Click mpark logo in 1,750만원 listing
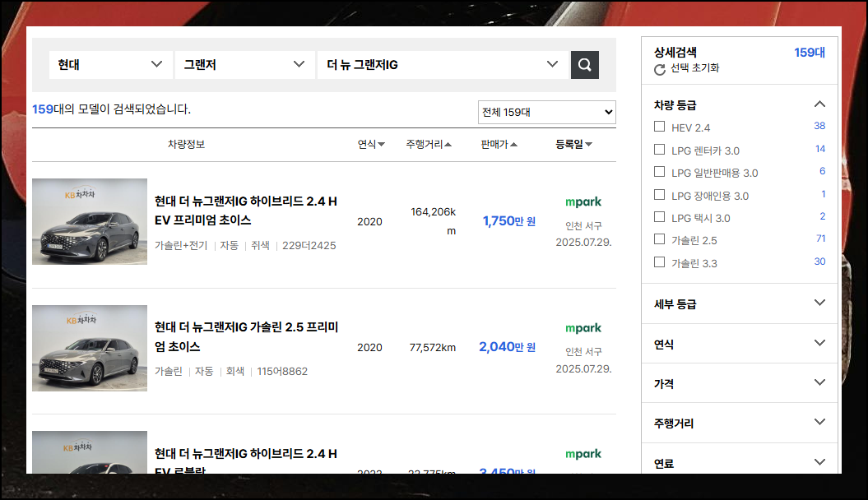Image resolution: width=868 pixels, height=500 pixels. coord(583,201)
